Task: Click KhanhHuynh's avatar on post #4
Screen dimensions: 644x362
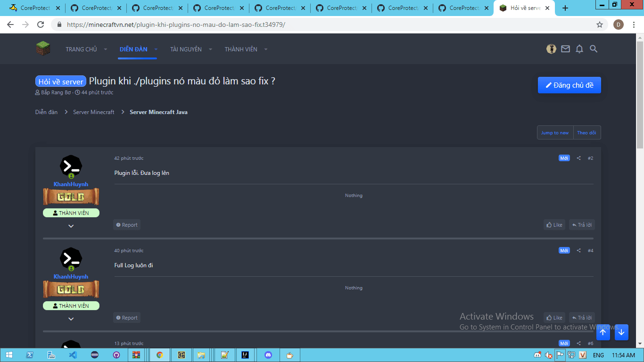Action: tap(71, 258)
